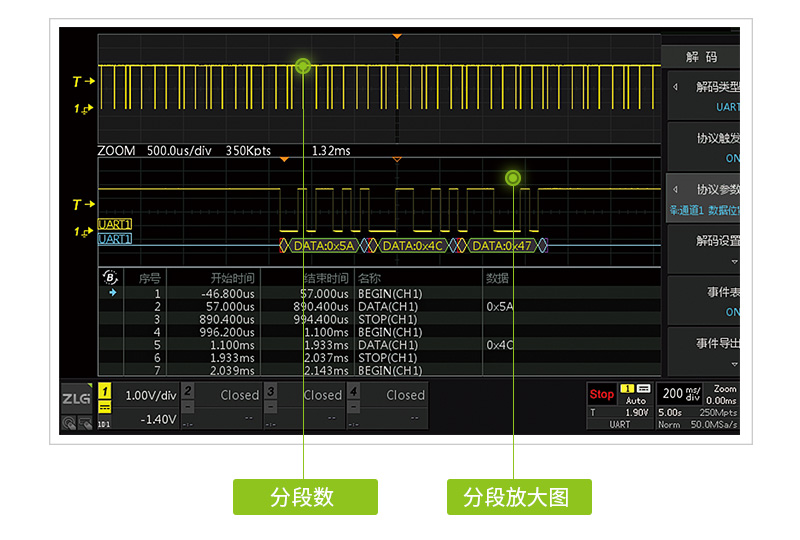Click the red Stop run status button
This screenshot has width=800, height=540.
pos(602,394)
